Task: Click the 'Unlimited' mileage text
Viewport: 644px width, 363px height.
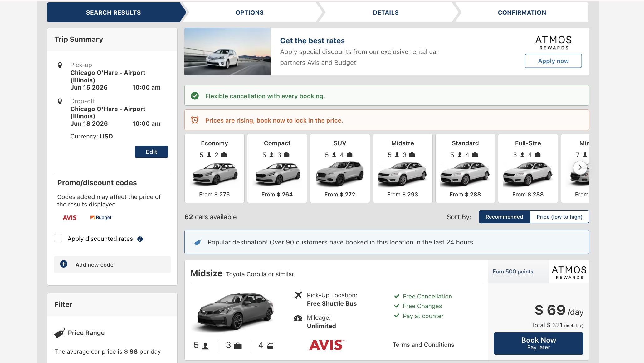Action: pyautogui.click(x=321, y=326)
